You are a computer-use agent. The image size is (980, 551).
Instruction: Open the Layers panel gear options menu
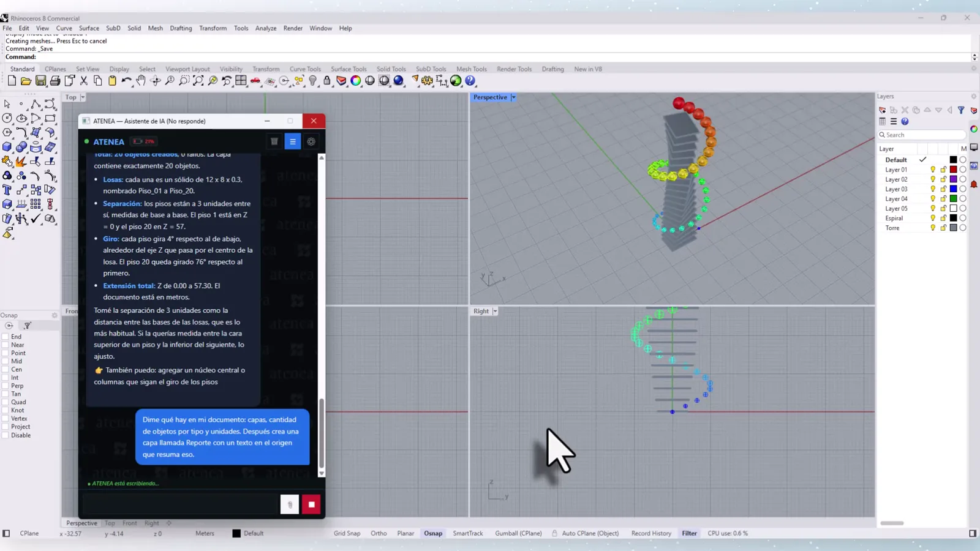(973, 96)
